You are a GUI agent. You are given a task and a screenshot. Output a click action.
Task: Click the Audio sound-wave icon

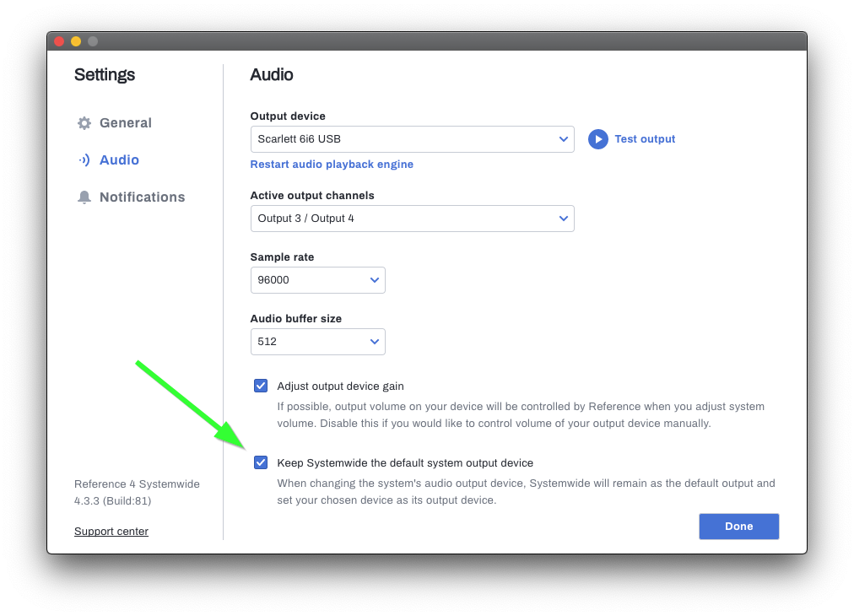pos(84,160)
